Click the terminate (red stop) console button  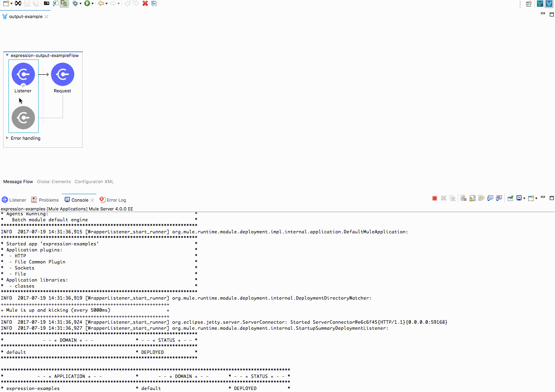pyautogui.click(x=435, y=198)
